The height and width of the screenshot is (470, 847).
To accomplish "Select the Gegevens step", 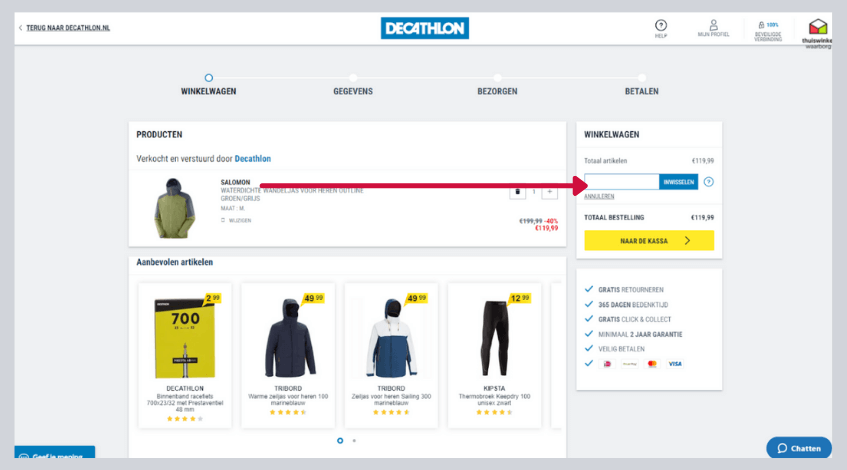I will click(x=353, y=86).
